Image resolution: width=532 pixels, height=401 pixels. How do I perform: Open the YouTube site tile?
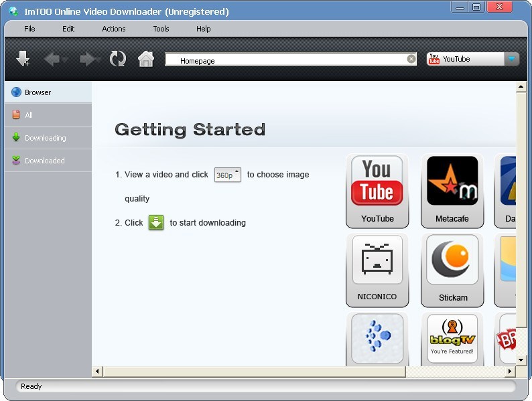click(377, 191)
